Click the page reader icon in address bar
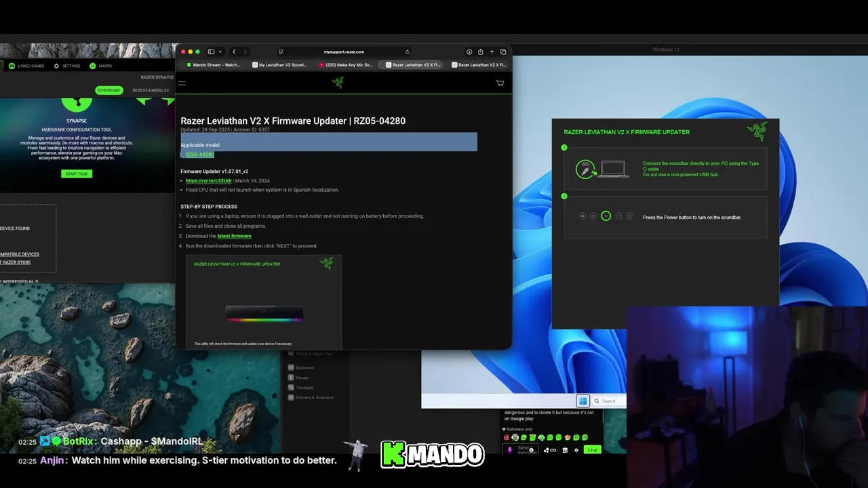Image resolution: width=868 pixels, height=488 pixels. [281, 52]
